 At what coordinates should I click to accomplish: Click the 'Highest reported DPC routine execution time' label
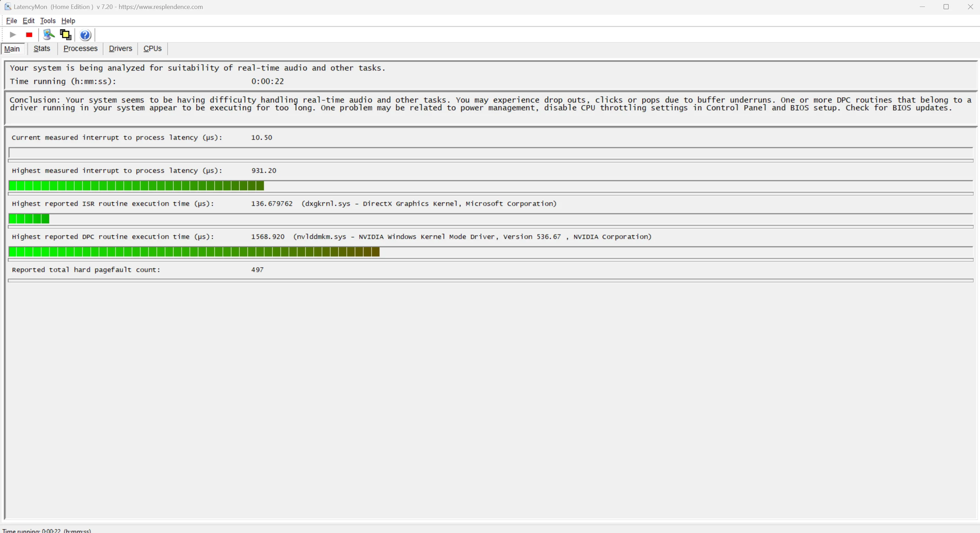tap(113, 237)
